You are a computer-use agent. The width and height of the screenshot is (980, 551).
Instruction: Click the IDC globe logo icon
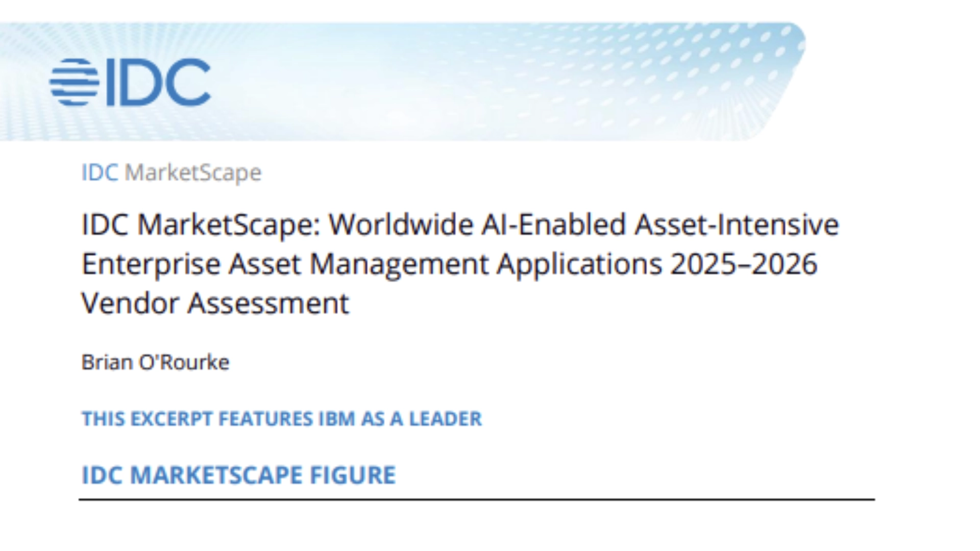[x=75, y=82]
